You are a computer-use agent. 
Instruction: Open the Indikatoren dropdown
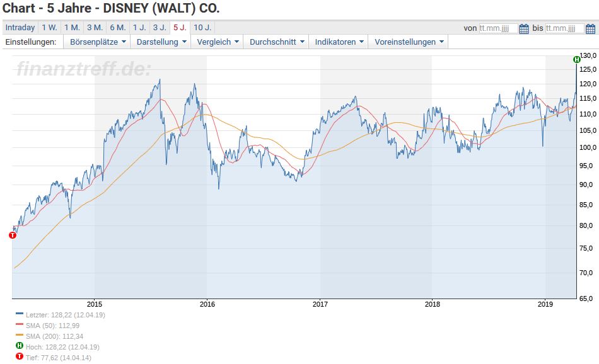tap(339, 42)
